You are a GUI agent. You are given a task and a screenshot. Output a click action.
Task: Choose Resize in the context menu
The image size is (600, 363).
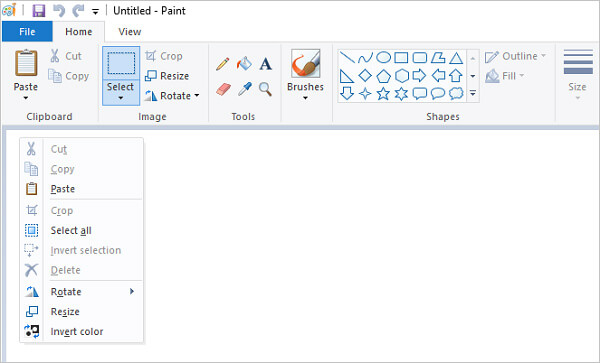pyautogui.click(x=82, y=312)
